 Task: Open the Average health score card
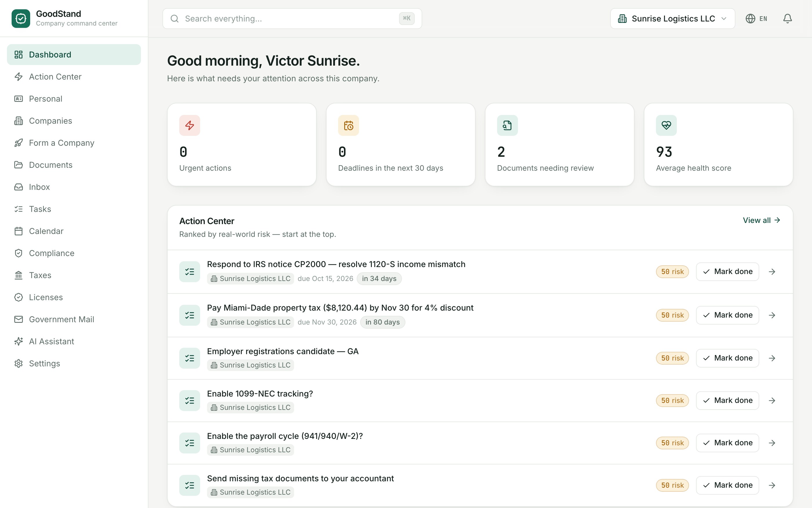tap(718, 145)
